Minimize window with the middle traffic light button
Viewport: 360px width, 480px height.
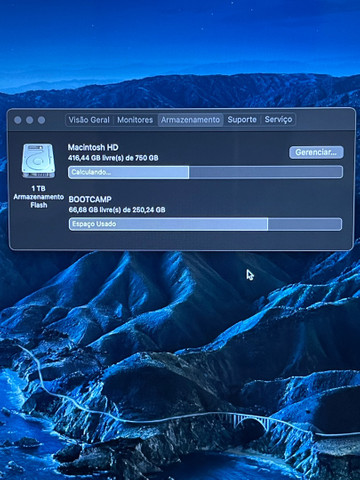(x=30, y=120)
